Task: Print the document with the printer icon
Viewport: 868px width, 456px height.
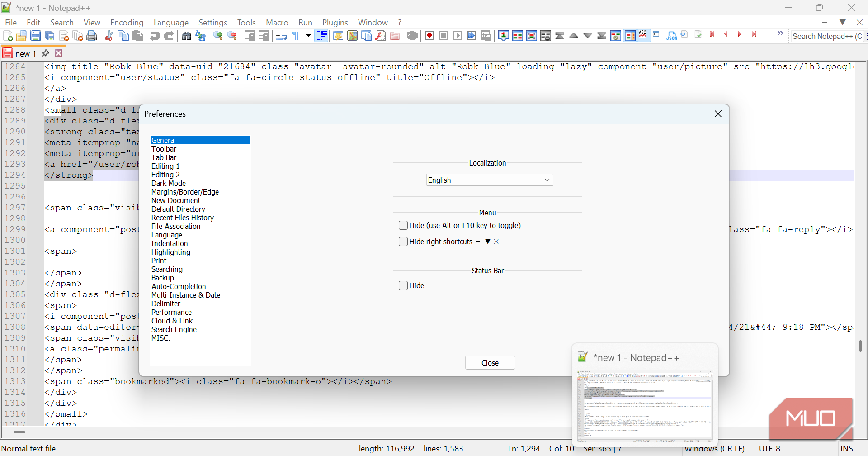Action: (92, 36)
